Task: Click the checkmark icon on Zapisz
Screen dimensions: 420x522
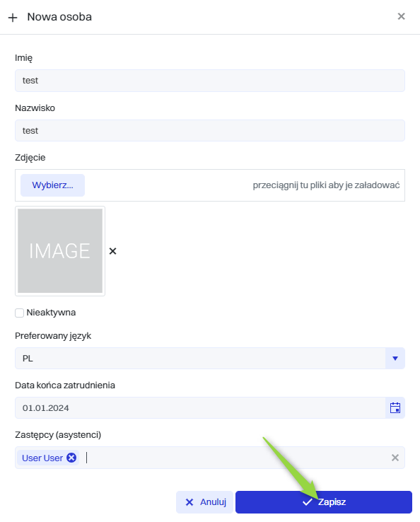Action: point(307,502)
